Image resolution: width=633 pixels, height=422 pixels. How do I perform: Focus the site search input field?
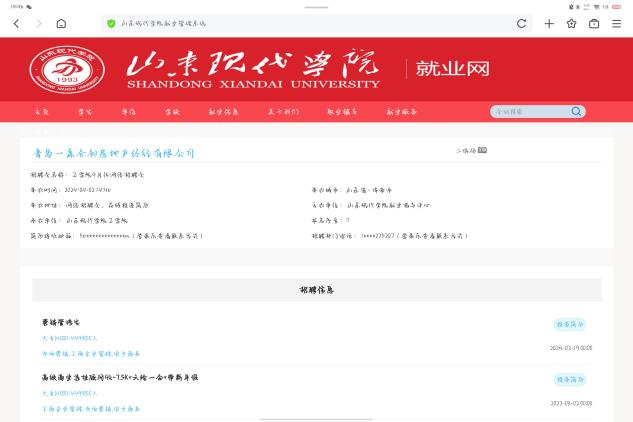click(530, 112)
